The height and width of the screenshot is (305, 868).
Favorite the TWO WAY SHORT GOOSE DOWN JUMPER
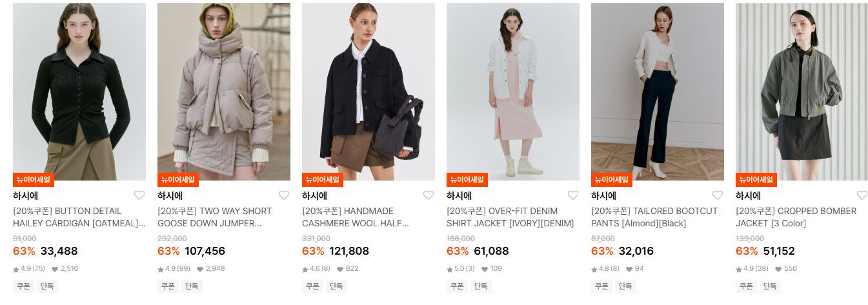(284, 195)
